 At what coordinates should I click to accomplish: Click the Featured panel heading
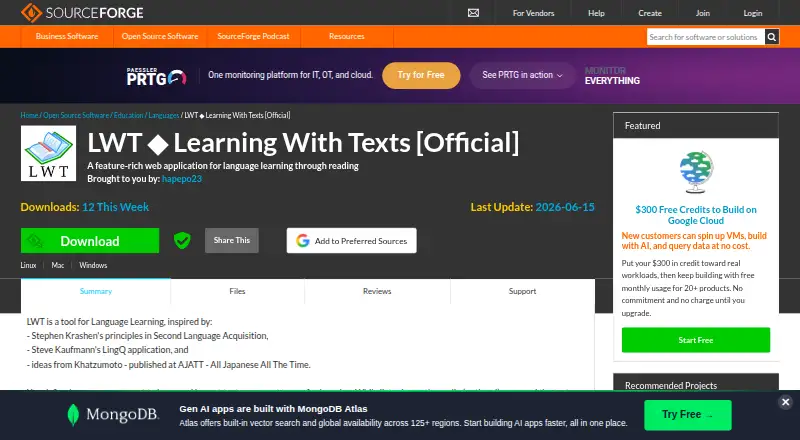coord(642,126)
